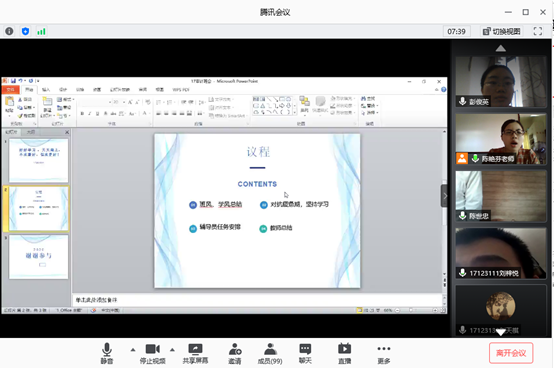The height and width of the screenshot is (368, 554).
Task: Check the green network signal icon
Action: click(41, 32)
